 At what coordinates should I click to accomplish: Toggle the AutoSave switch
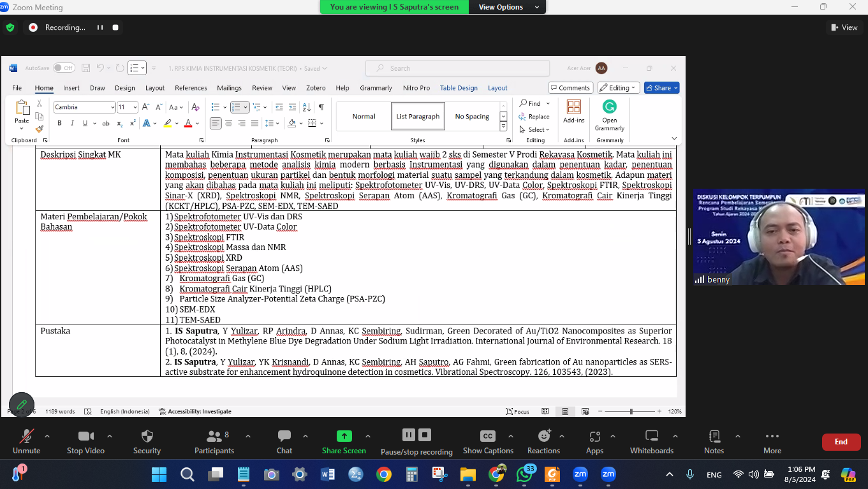click(x=63, y=68)
